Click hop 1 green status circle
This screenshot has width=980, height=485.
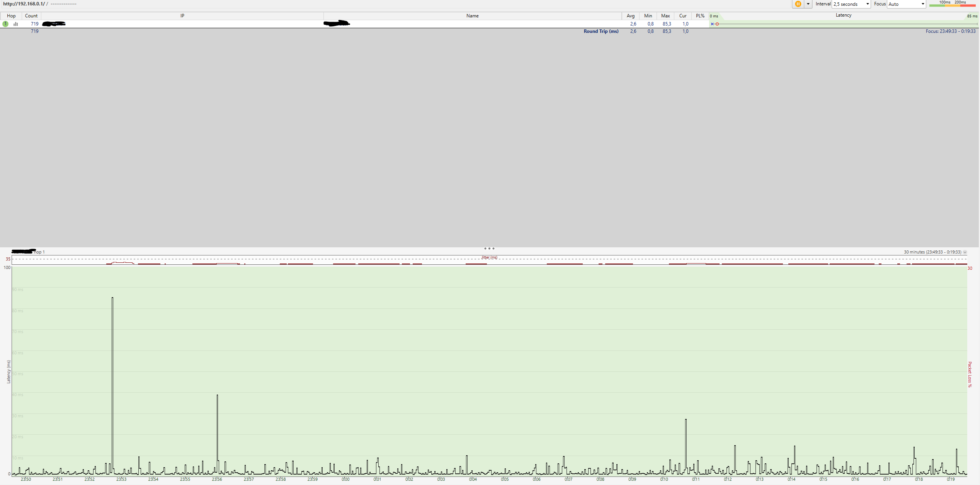tap(5, 24)
